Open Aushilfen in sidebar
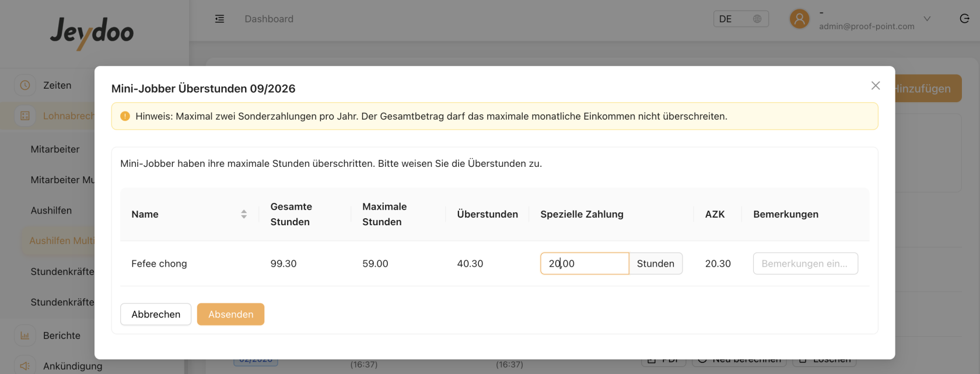This screenshot has width=980, height=374. point(51,211)
